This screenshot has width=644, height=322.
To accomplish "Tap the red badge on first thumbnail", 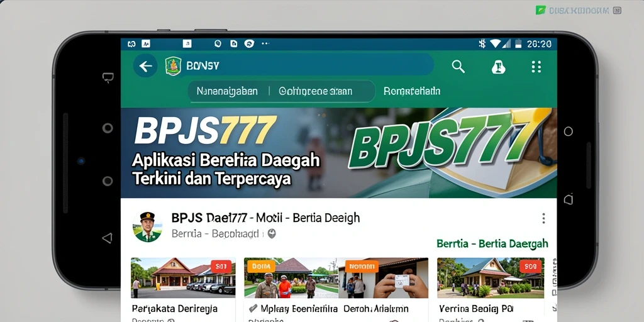I will pyautogui.click(x=221, y=267).
